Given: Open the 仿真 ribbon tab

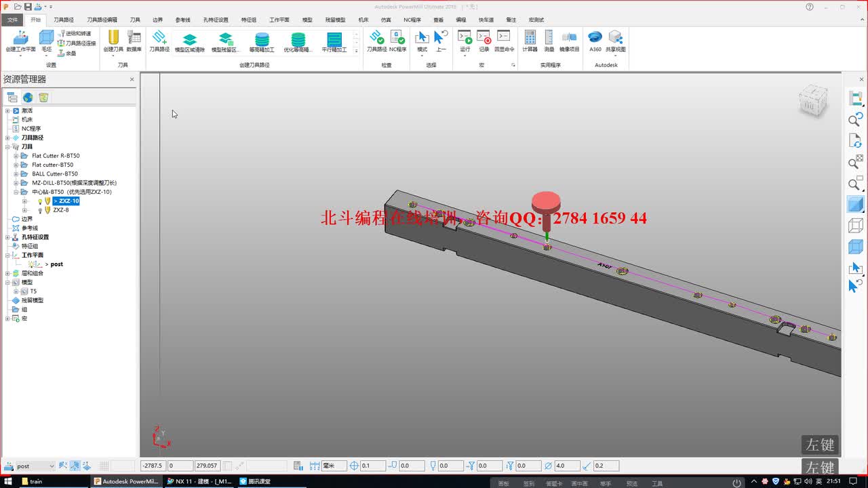Looking at the screenshot, I should pyautogui.click(x=386, y=20).
